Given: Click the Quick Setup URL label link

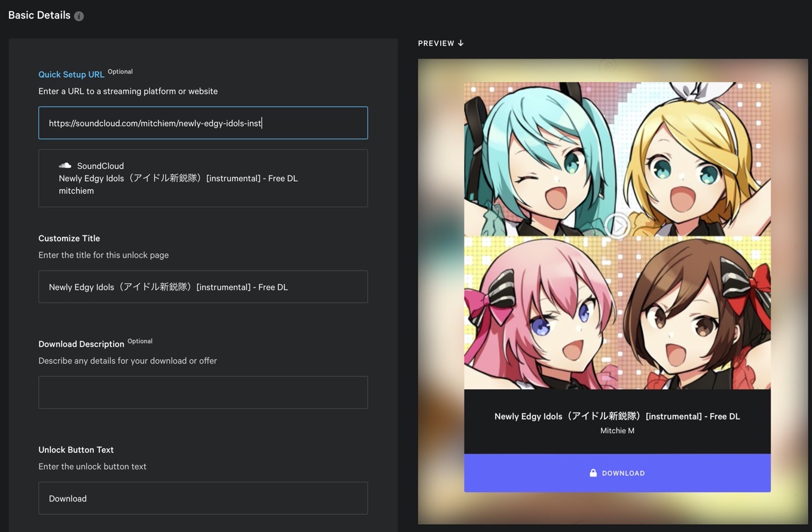Looking at the screenshot, I should tap(71, 75).
